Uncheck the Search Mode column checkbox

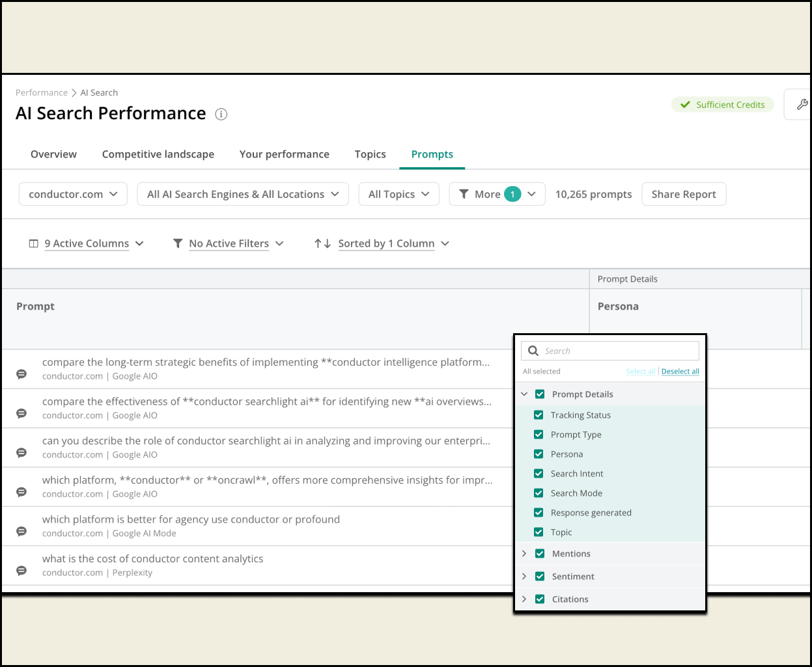point(539,493)
